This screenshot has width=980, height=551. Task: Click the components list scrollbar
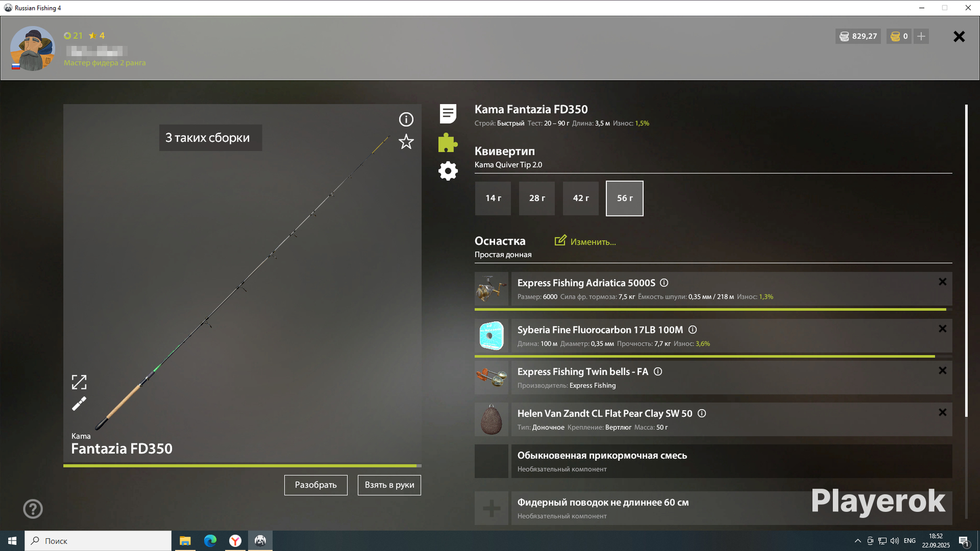tap(966, 261)
